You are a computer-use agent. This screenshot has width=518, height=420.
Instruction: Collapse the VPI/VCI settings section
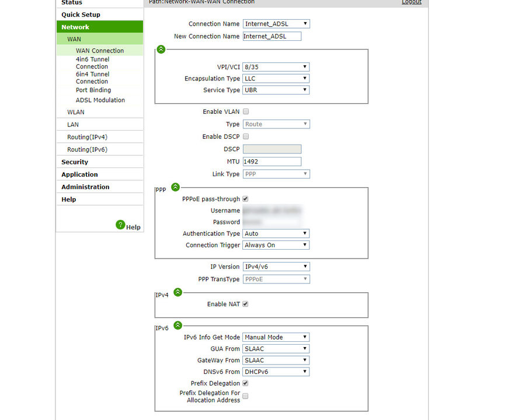pos(161,50)
